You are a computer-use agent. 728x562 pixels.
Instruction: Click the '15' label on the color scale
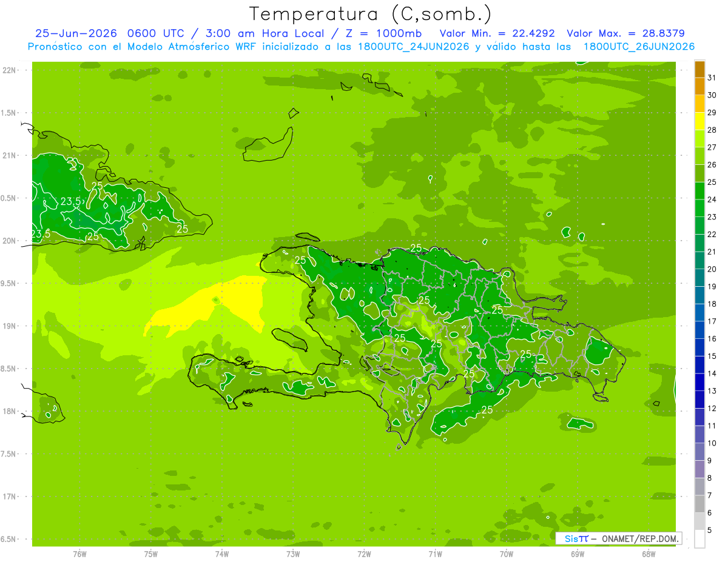tap(712, 356)
